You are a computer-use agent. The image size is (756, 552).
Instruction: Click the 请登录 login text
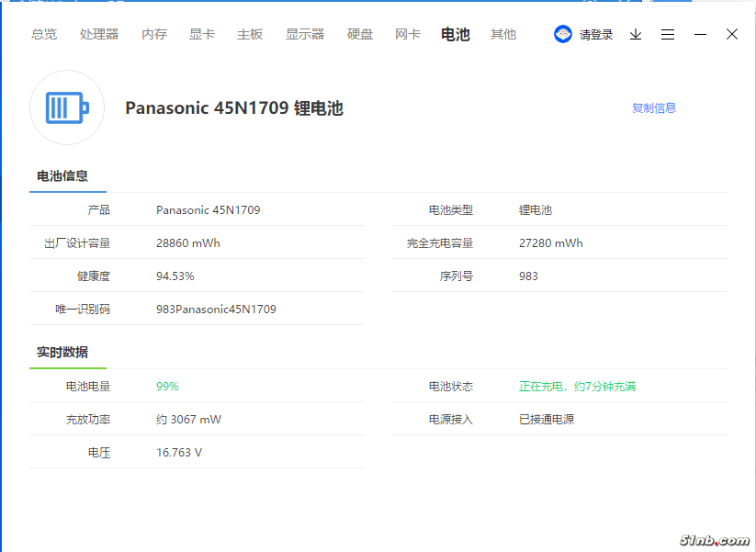point(596,35)
